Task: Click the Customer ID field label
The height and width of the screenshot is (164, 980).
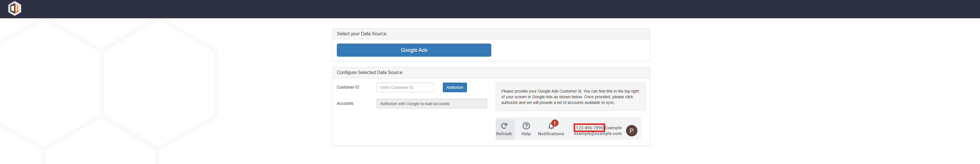Action: [348, 87]
